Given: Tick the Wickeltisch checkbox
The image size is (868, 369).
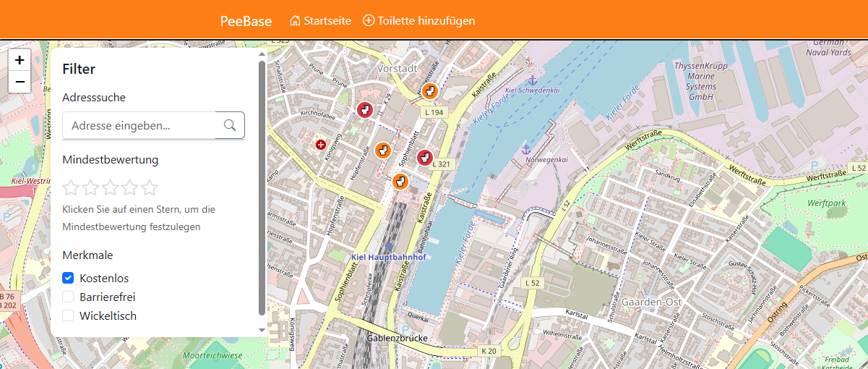Looking at the screenshot, I should pos(69,315).
